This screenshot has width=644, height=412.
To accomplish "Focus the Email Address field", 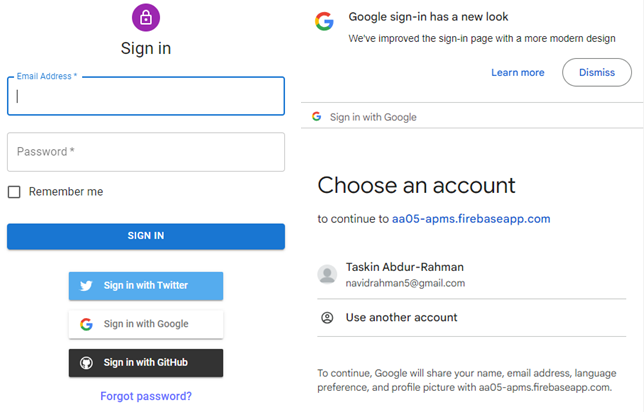I will tap(146, 96).
